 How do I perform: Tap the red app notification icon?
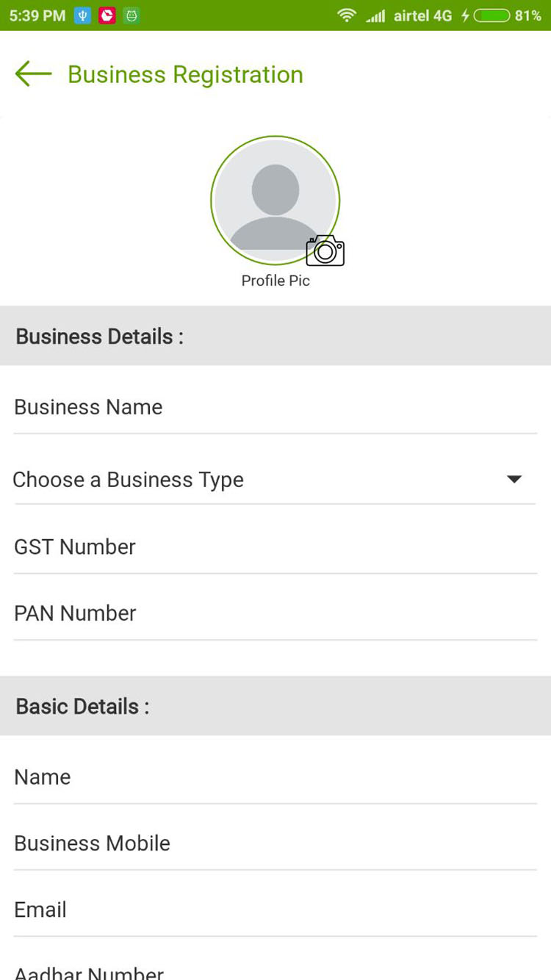pyautogui.click(x=107, y=15)
